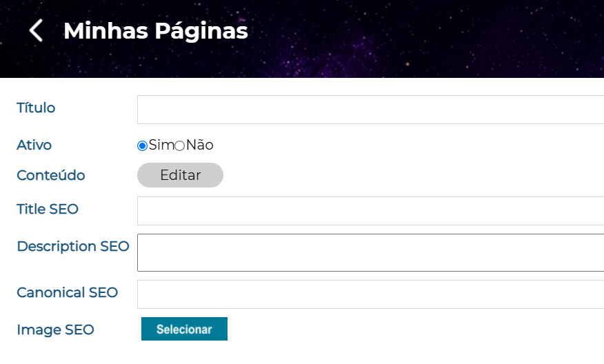Viewport: 604px width, 364px height.
Task: Select the Não radio button for Ativo
Action: coord(179,146)
